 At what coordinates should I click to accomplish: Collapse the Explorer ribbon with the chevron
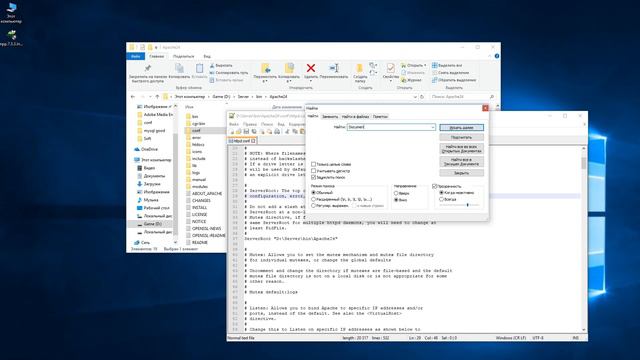[490, 56]
